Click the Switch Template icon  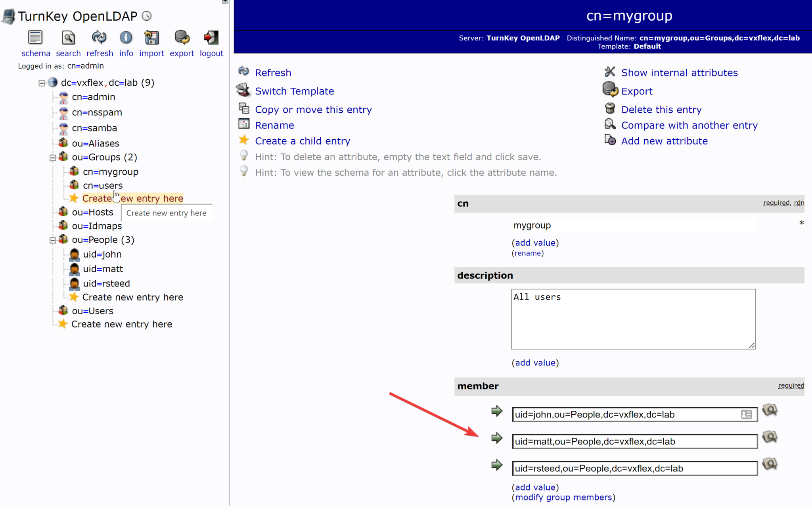tap(243, 90)
